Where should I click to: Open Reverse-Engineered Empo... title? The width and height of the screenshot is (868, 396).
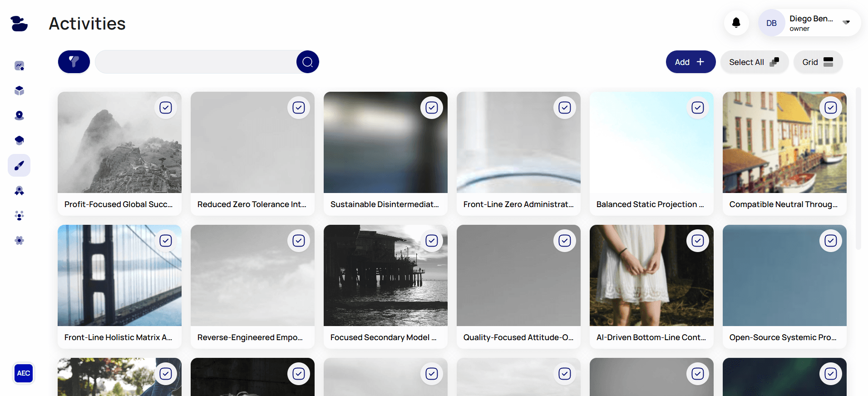(250, 337)
